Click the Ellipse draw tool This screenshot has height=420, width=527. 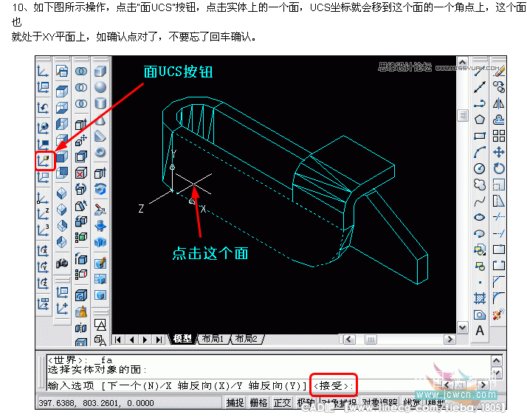pyautogui.click(x=480, y=217)
